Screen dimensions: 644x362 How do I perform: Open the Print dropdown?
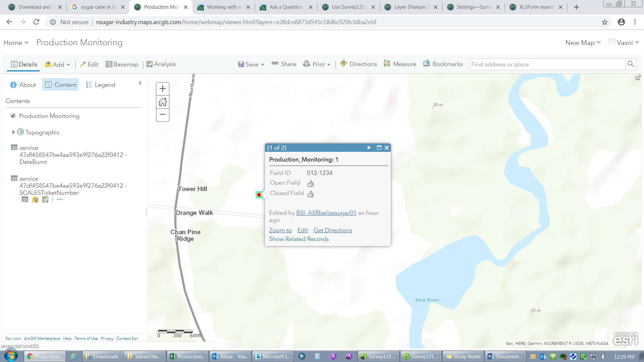[x=317, y=64]
